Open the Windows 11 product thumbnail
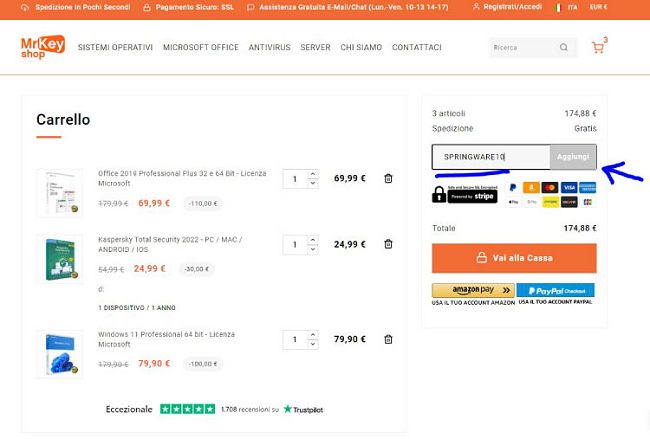650x439 pixels. coord(60,354)
